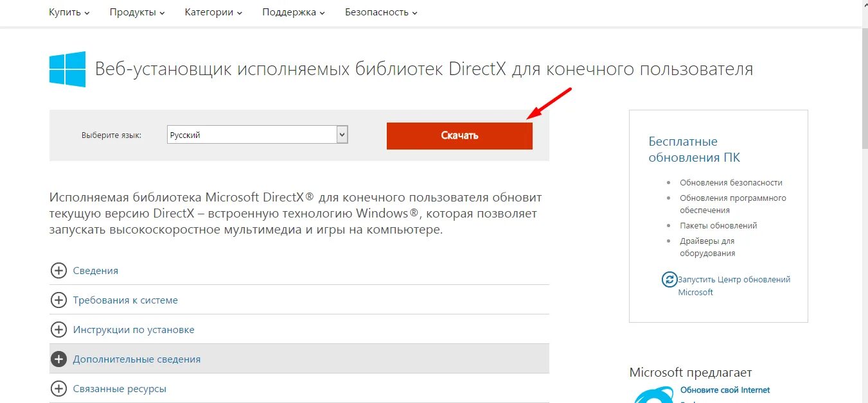Open the Категории menu
This screenshot has width=868, height=403.
(213, 12)
